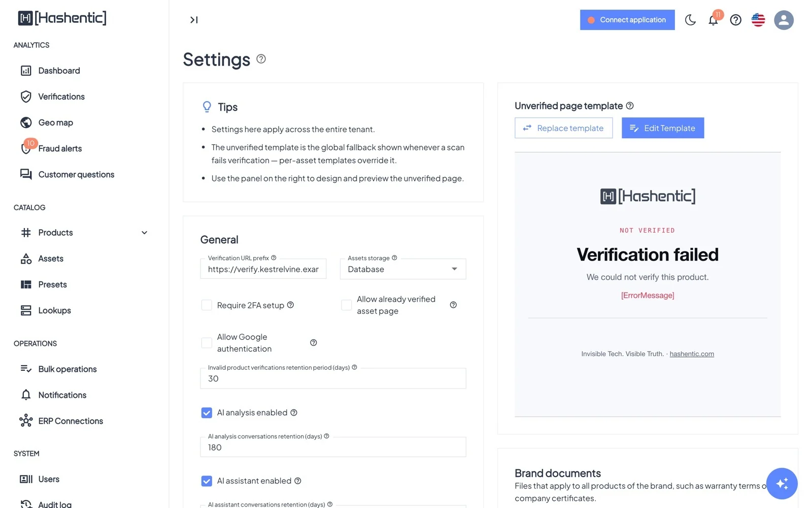Collapse sidebar with the arrow-bar icon
The width and height of the screenshot is (812, 508).
pos(194,20)
